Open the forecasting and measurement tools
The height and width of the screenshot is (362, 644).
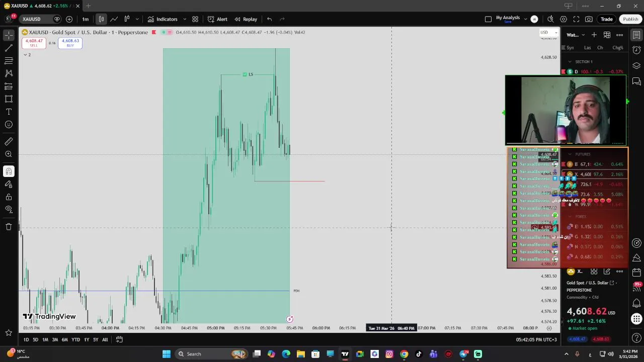[x=9, y=86]
